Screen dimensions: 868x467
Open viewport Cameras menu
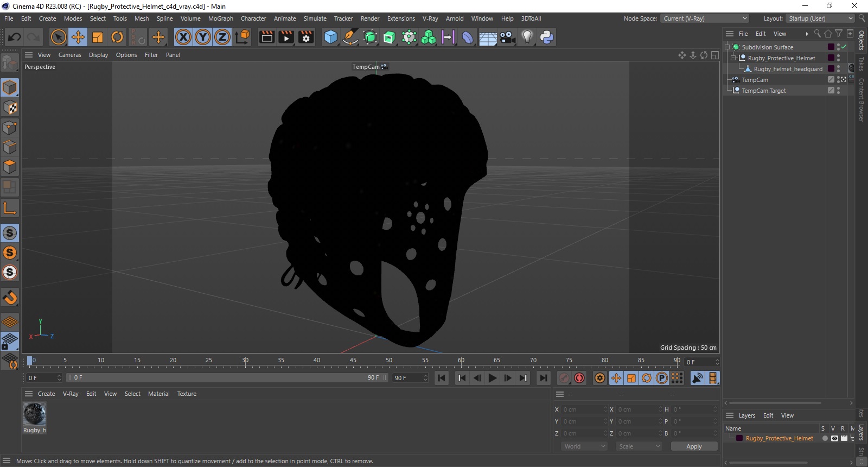(x=69, y=55)
